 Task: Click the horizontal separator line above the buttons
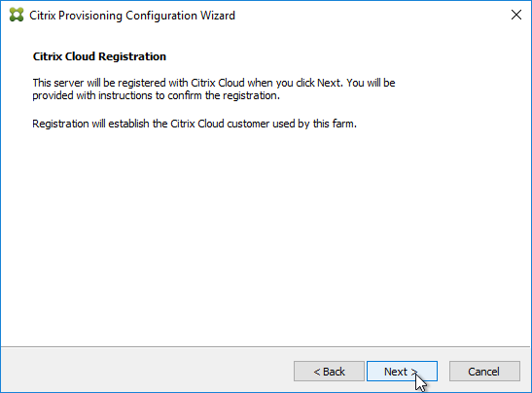tap(266, 347)
